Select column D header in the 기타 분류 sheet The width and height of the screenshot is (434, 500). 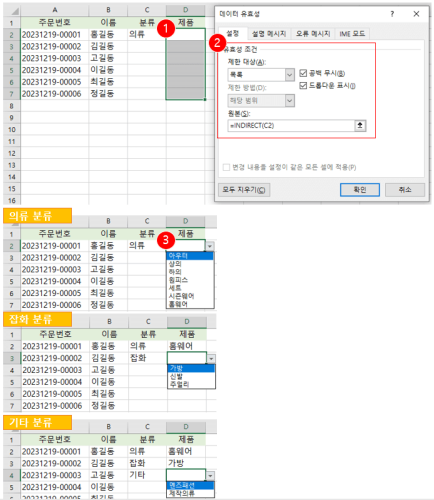[186, 427]
